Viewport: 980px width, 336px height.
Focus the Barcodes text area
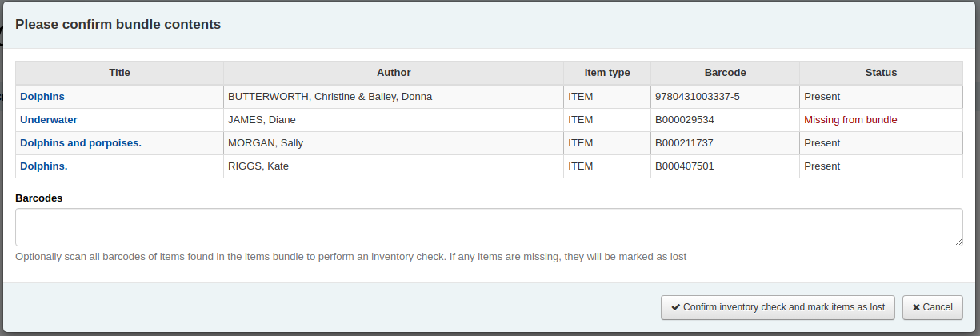coord(488,227)
